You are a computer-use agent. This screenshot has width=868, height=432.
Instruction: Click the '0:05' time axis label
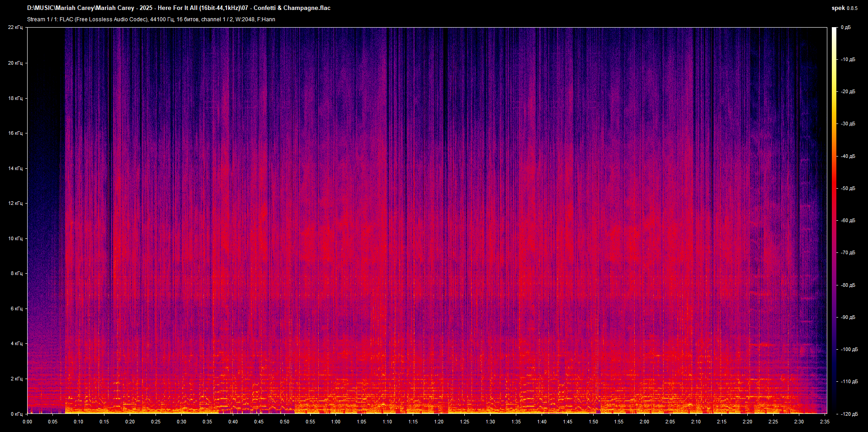pos(53,422)
